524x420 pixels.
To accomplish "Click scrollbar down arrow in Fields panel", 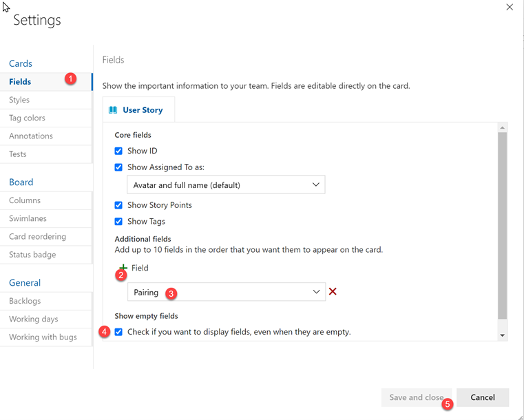I will click(x=502, y=335).
